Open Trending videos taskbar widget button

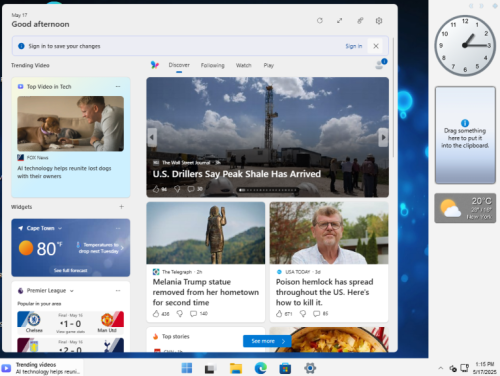click(41, 368)
